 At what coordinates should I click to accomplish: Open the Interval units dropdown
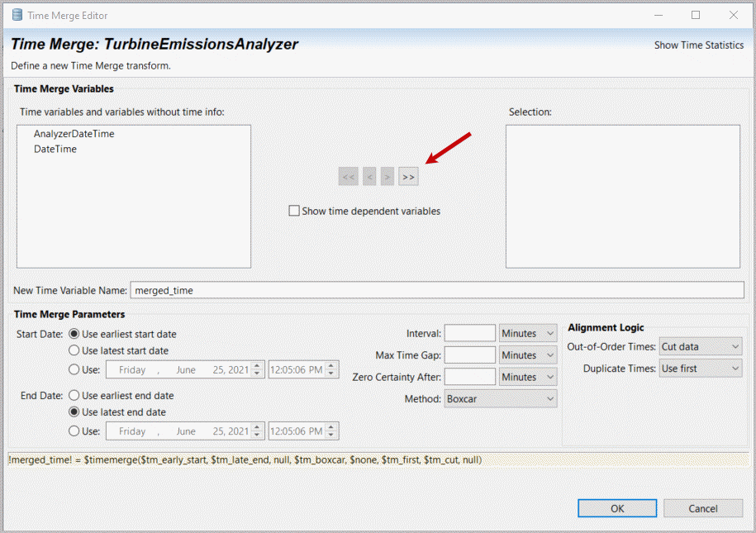pos(528,333)
